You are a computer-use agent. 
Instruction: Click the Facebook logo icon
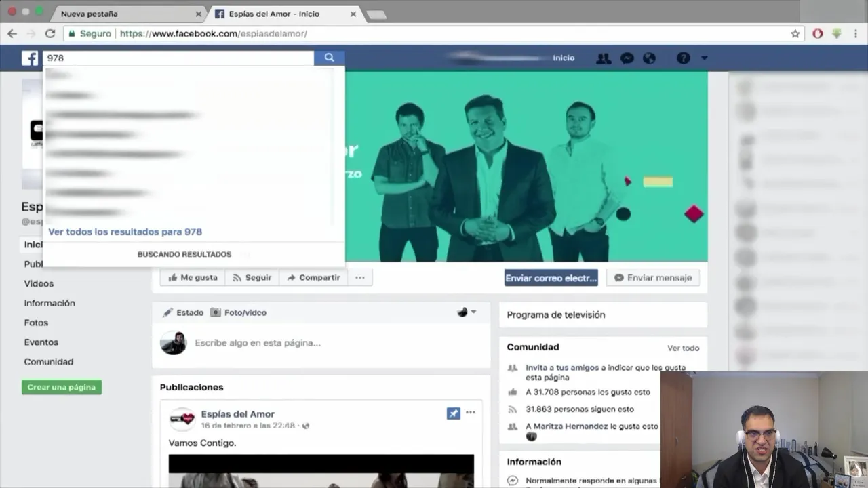(30, 58)
